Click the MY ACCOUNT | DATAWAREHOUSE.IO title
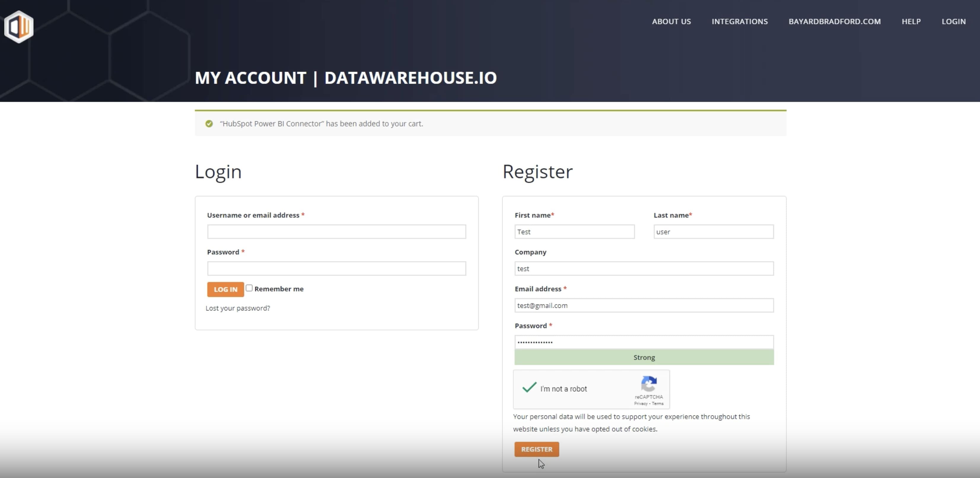980x478 pixels. [x=346, y=78]
